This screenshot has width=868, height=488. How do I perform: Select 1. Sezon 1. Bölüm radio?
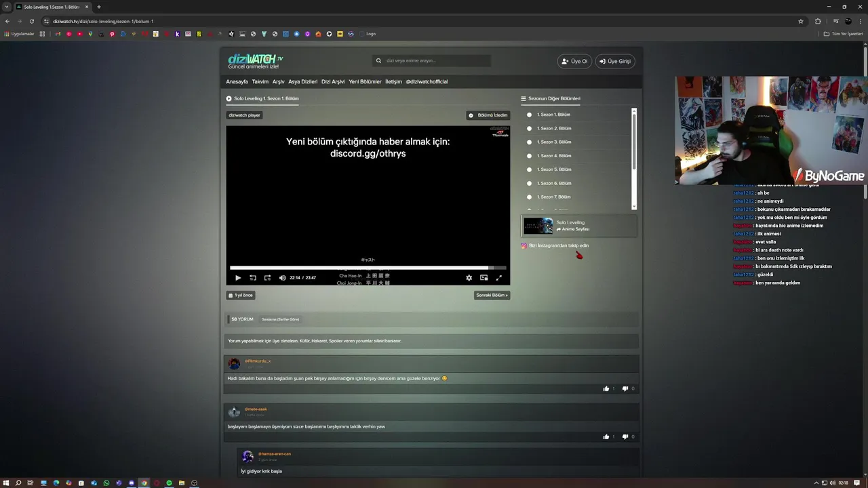pos(530,115)
